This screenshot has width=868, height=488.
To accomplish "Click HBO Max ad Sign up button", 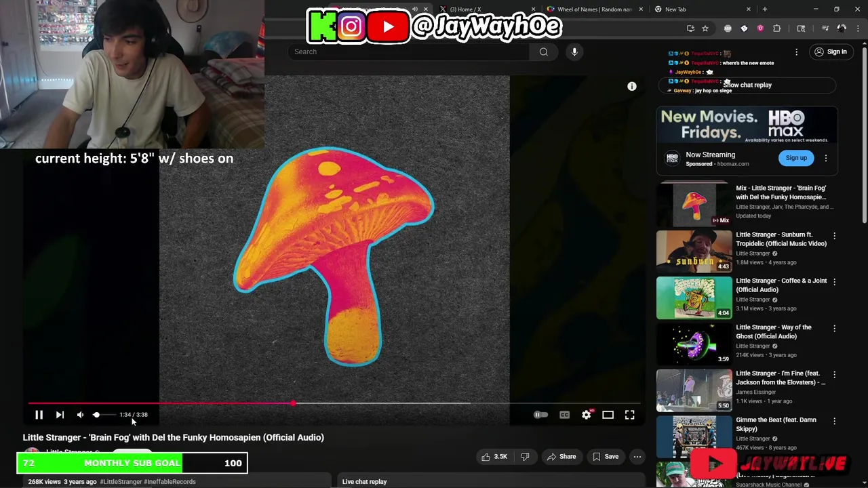I will click(x=796, y=158).
